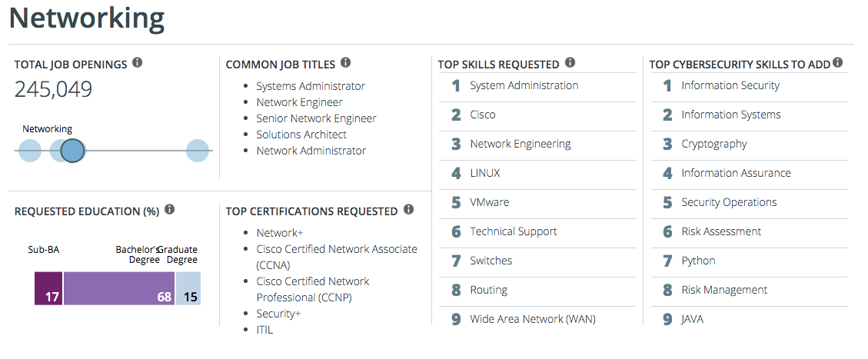
Task: Click the leftmost circle on the pathway line
Action: pos(29,151)
